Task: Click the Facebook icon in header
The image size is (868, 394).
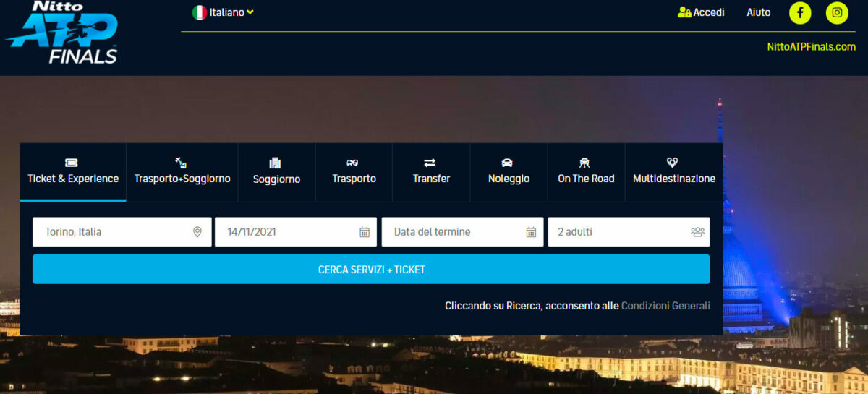Action: (x=800, y=12)
